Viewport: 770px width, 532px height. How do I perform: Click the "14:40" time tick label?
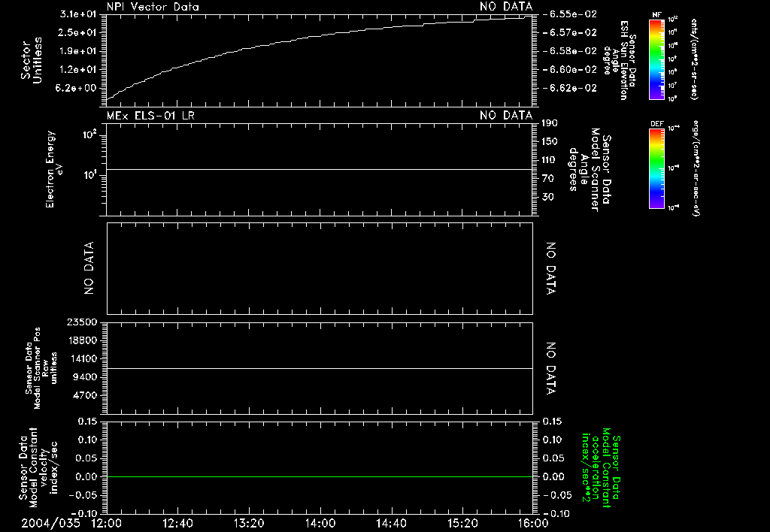(x=391, y=523)
